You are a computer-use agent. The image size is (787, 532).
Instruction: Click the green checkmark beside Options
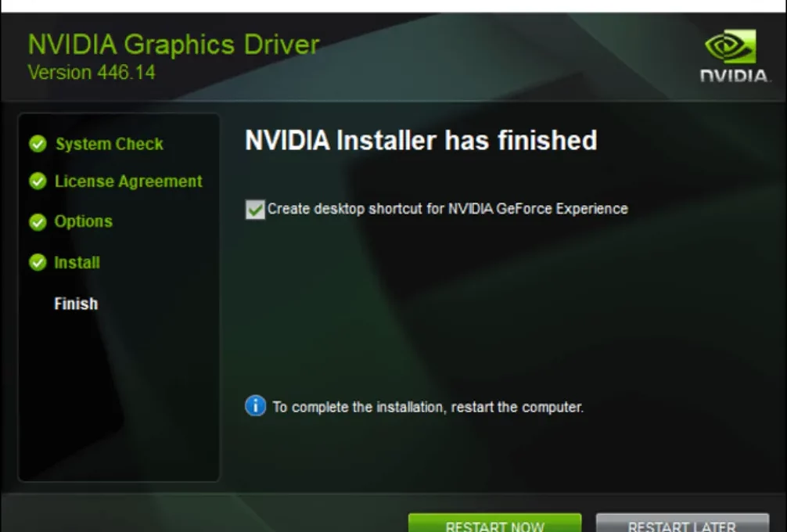pyautogui.click(x=38, y=222)
